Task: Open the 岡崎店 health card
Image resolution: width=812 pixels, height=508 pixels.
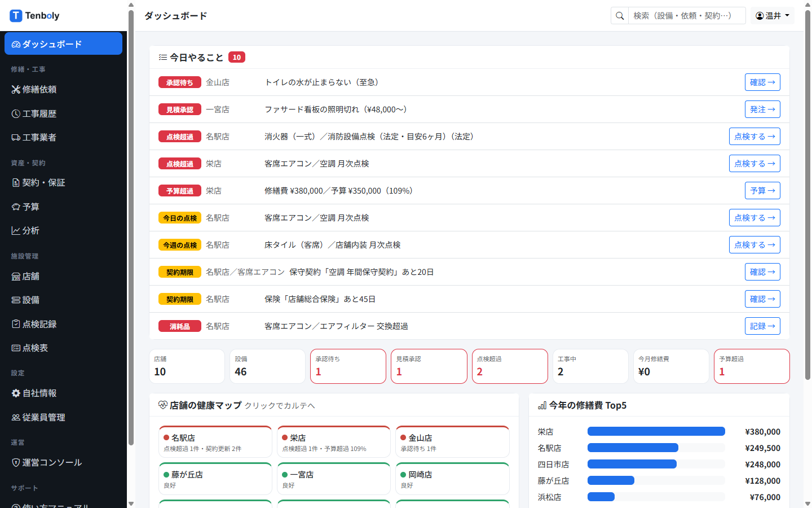Action: tap(452, 479)
